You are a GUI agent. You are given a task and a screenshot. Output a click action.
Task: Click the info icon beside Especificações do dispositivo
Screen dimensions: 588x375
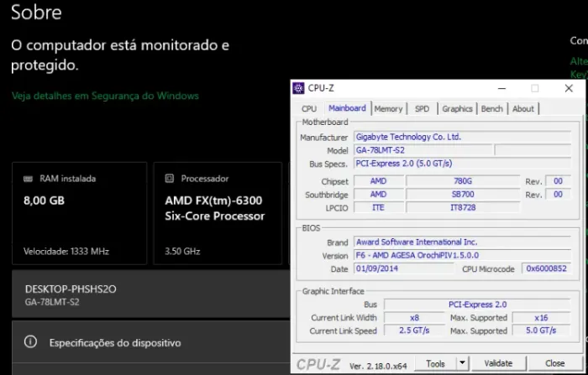(30, 341)
